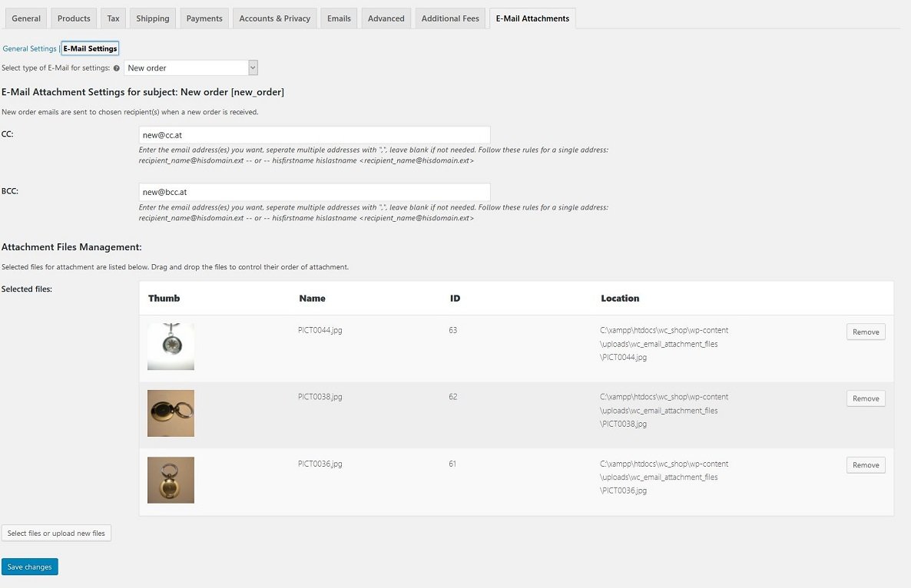Viewport: 911px width, 588px height.
Task: Switch to the General tab
Action: [25, 18]
